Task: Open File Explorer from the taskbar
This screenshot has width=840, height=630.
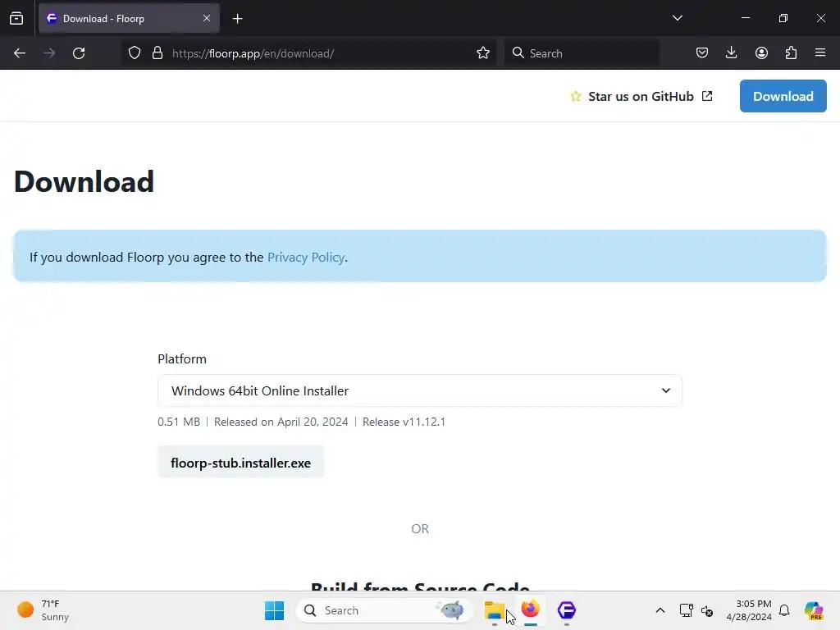Action: [x=494, y=610]
